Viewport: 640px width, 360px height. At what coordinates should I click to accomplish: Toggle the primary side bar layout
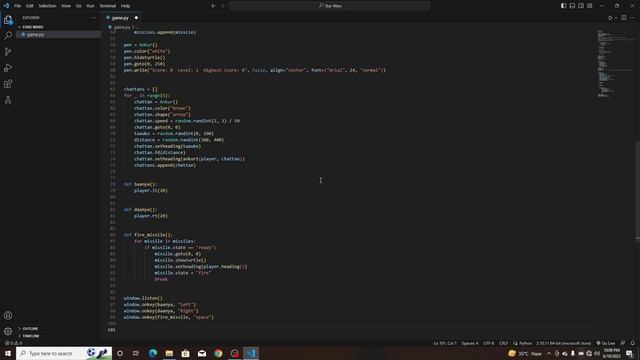click(x=563, y=6)
